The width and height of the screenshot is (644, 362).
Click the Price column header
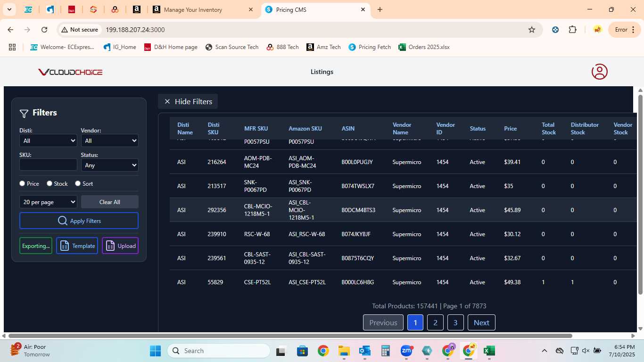(510, 128)
